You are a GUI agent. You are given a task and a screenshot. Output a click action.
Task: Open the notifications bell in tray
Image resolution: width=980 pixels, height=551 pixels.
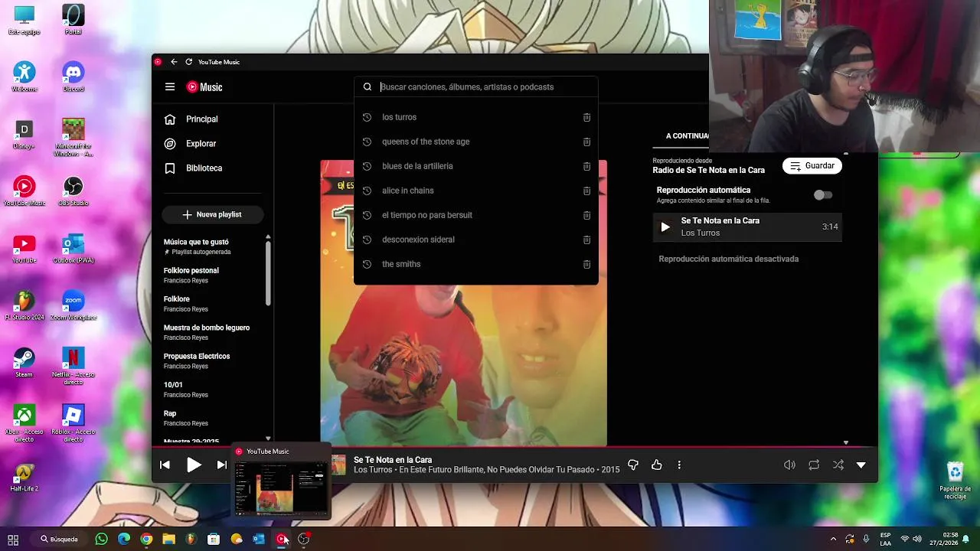click(x=966, y=539)
